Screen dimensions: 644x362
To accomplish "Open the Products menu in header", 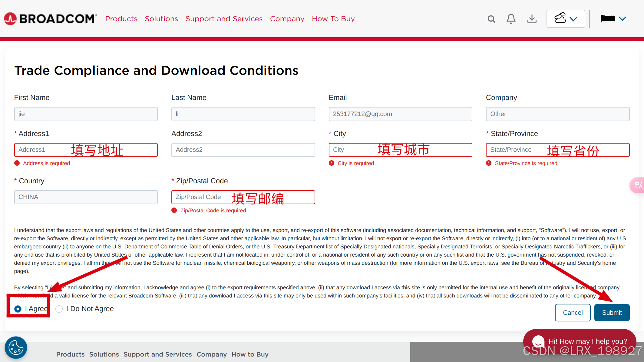I will click(x=121, y=19).
